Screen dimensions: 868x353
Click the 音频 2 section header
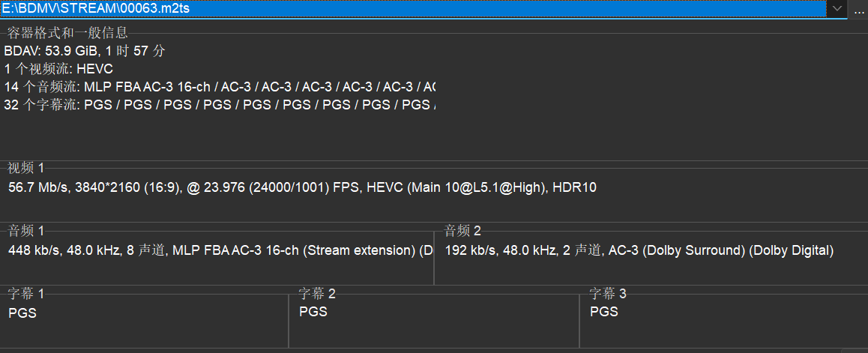462,230
